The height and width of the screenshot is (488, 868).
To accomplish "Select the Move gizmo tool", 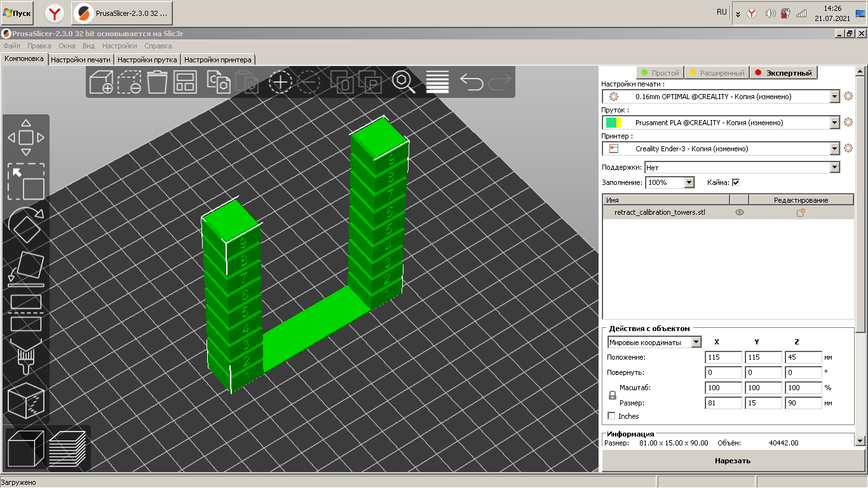I will click(26, 137).
